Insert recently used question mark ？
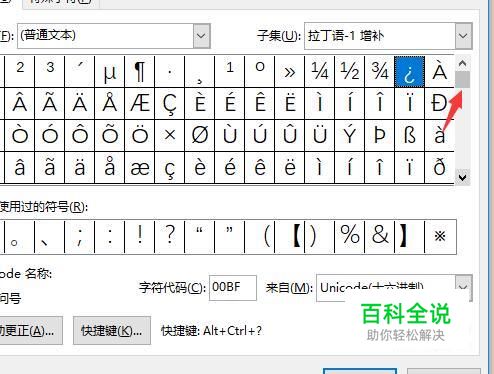The image size is (494, 374). tap(170, 236)
